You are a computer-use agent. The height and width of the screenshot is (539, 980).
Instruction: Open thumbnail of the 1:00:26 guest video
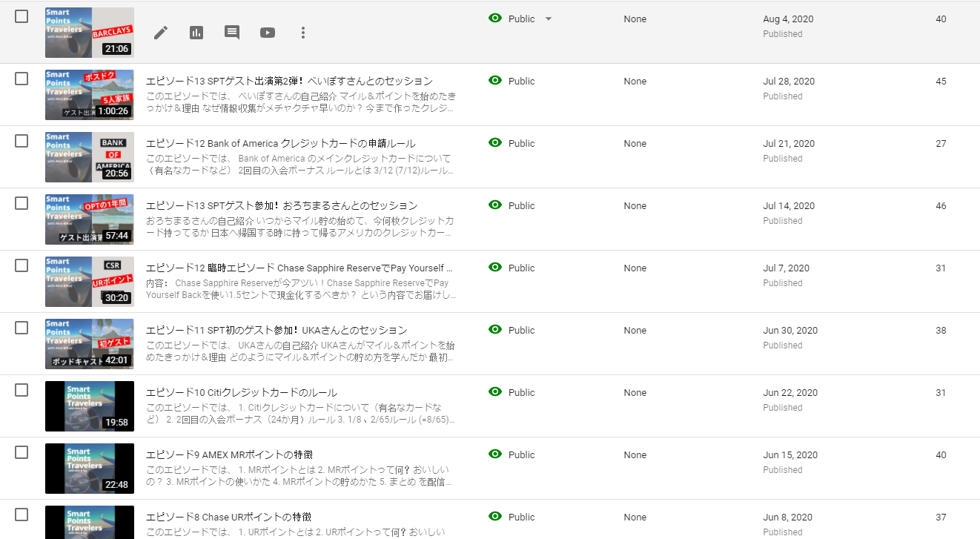click(x=89, y=95)
